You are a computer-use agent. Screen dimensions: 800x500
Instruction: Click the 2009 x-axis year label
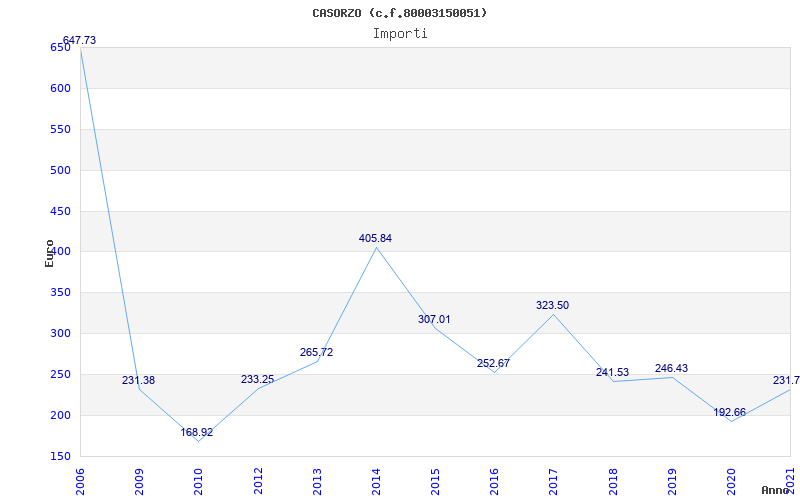(139, 481)
